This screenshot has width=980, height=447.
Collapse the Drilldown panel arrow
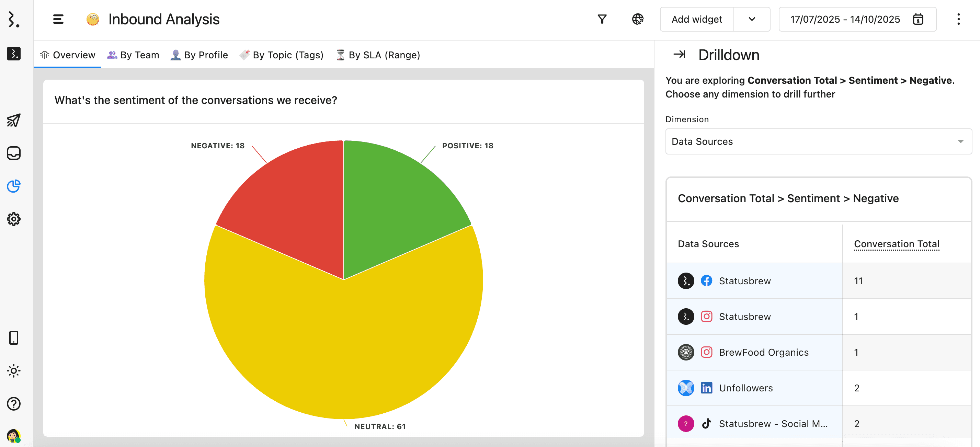pyautogui.click(x=679, y=54)
